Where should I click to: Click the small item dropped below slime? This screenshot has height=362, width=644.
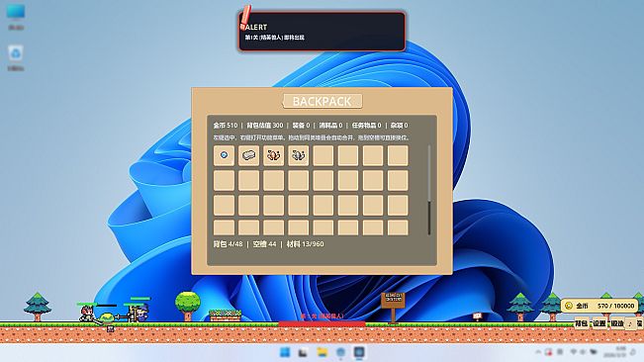pos(110,328)
